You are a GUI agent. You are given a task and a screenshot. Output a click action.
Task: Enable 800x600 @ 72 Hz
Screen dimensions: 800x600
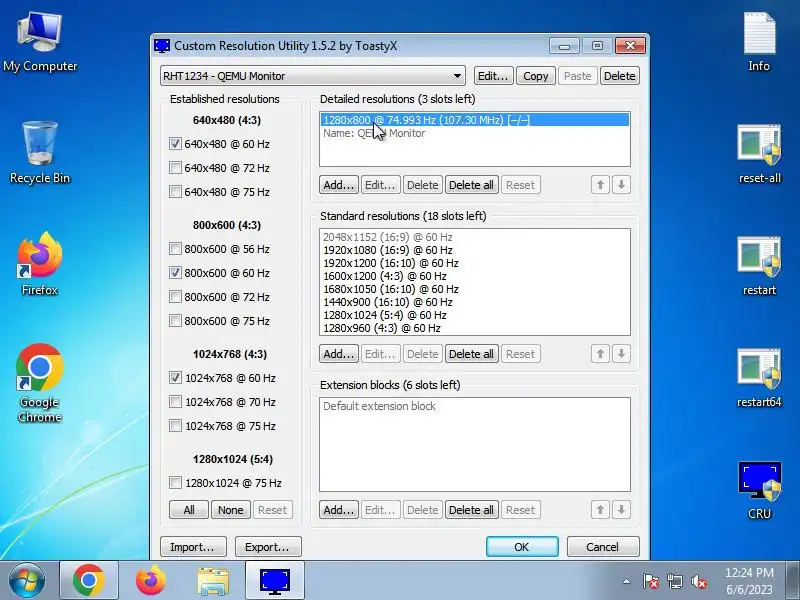pos(175,297)
